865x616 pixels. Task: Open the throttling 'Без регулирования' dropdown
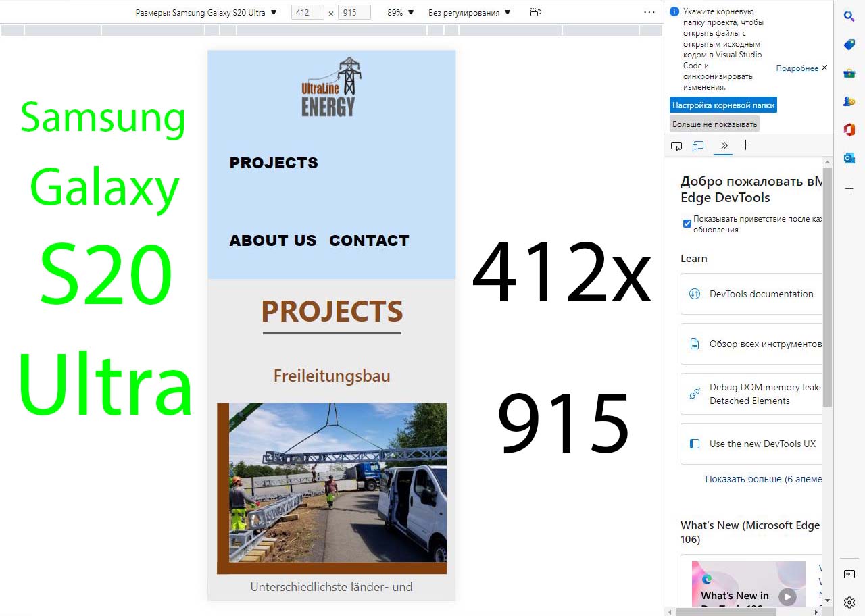pos(469,12)
